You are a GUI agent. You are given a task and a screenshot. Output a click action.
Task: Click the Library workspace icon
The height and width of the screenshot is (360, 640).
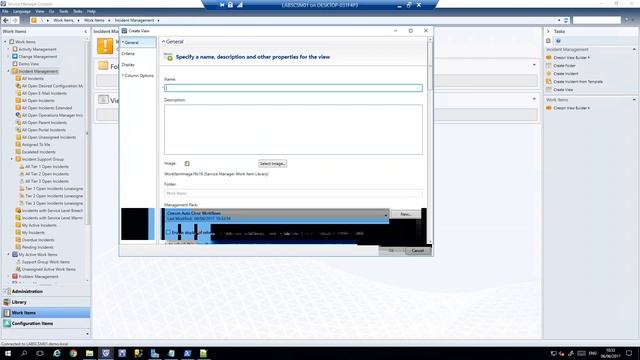click(x=7, y=302)
